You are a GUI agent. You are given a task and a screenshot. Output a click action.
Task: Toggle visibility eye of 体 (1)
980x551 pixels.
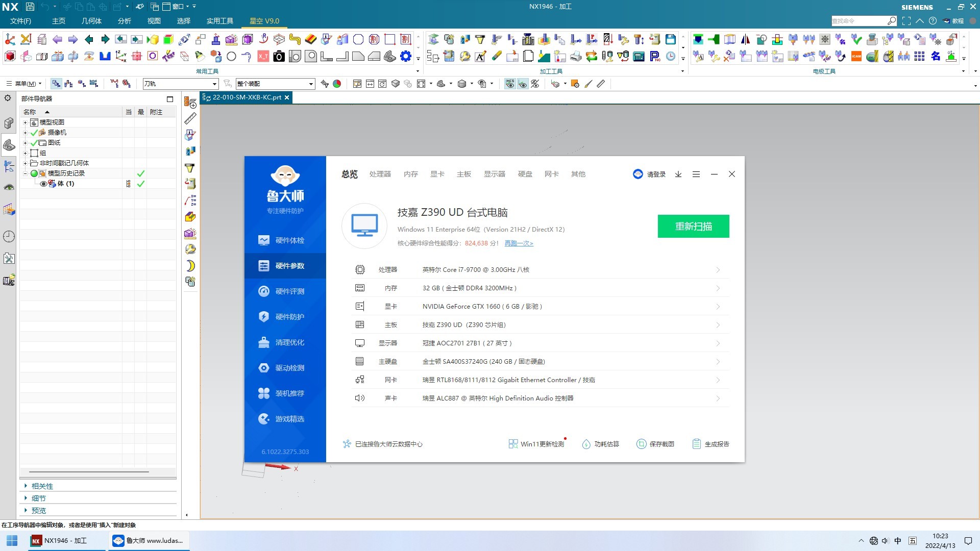[x=43, y=184]
